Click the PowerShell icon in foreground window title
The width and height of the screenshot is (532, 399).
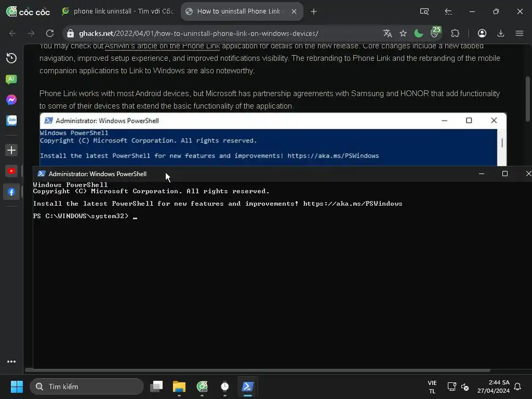pos(42,174)
